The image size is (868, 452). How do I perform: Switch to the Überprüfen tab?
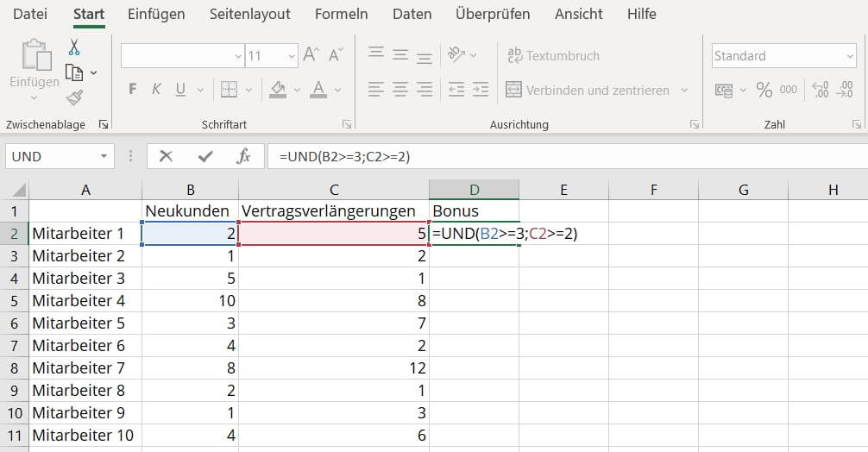tap(493, 14)
